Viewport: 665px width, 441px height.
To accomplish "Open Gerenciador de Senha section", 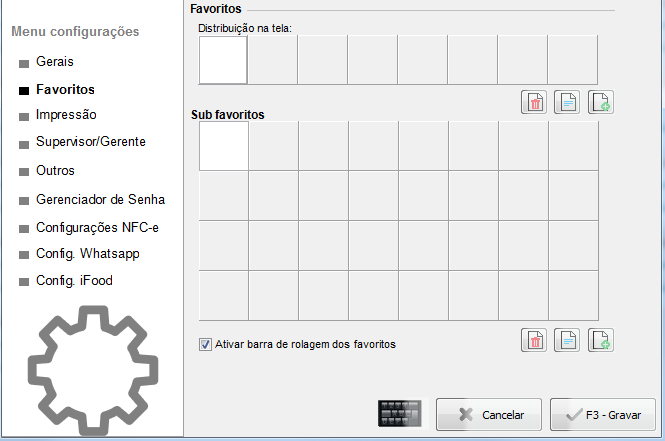I will click(x=101, y=199).
